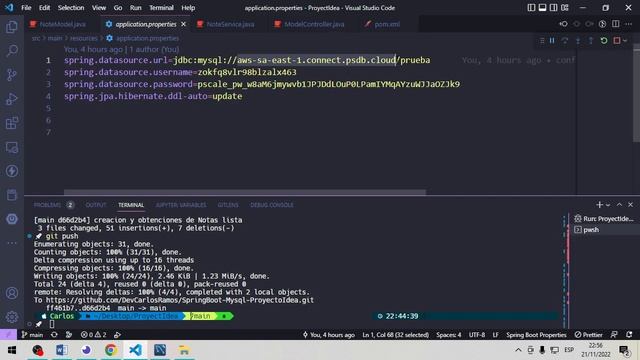Open the launch profile dropdown beside plus
The width and height of the screenshot is (640, 360).
[x=608, y=205]
